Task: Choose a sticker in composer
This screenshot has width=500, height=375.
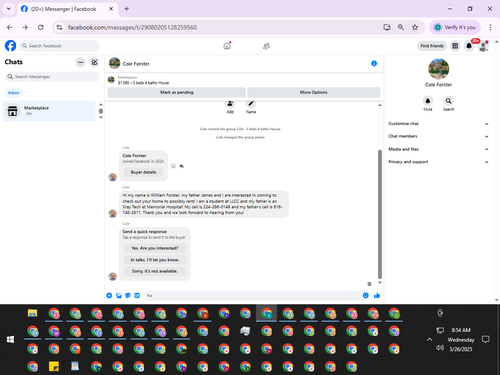Action: click(x=128, y=295)
